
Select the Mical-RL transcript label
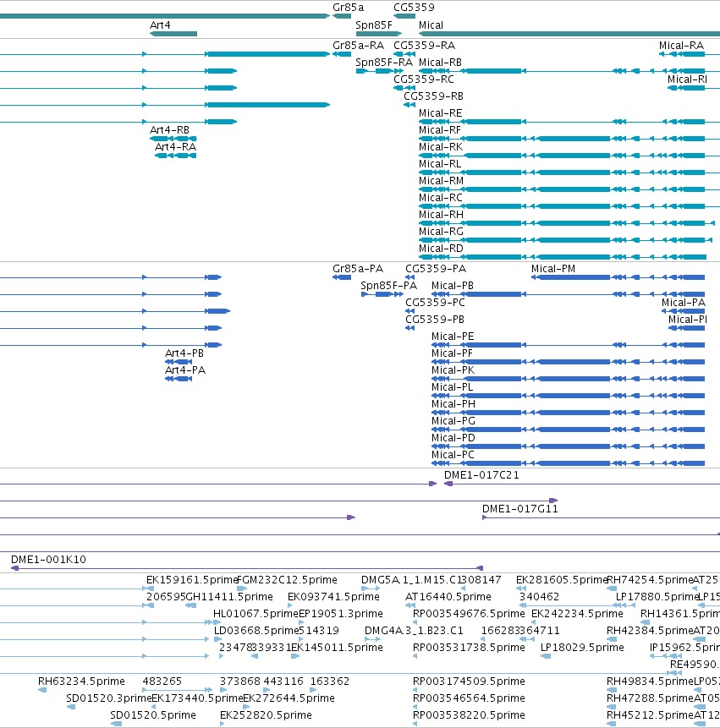440,164
